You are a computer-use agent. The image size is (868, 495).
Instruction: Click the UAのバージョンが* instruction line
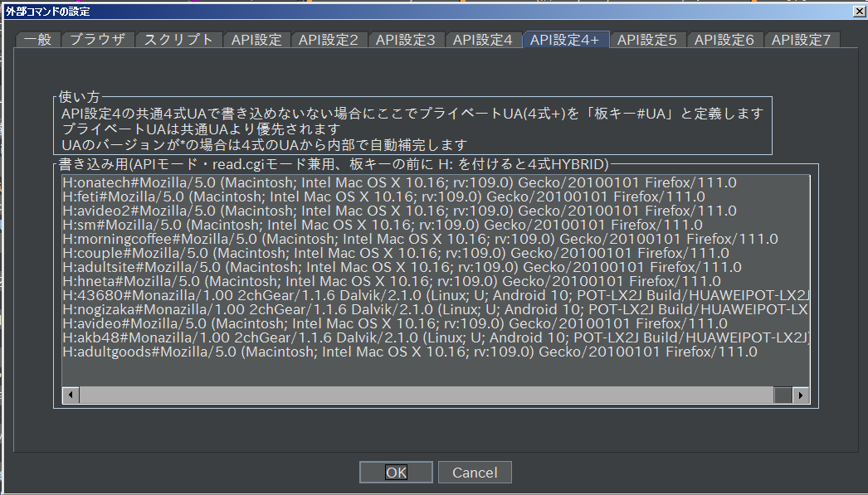click(x=265, y=145)
